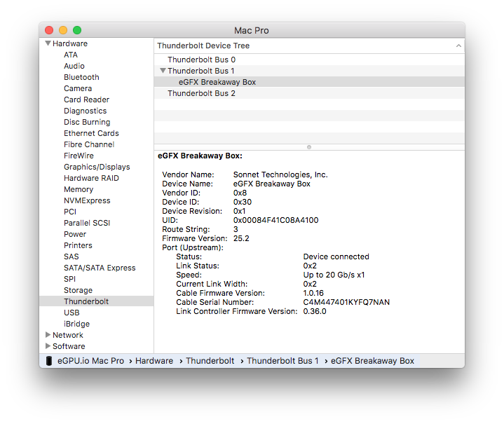Viewport: 504px width, 424px height.
Task: Open FireWire hardware info
Action: click(x=79, y=156)
